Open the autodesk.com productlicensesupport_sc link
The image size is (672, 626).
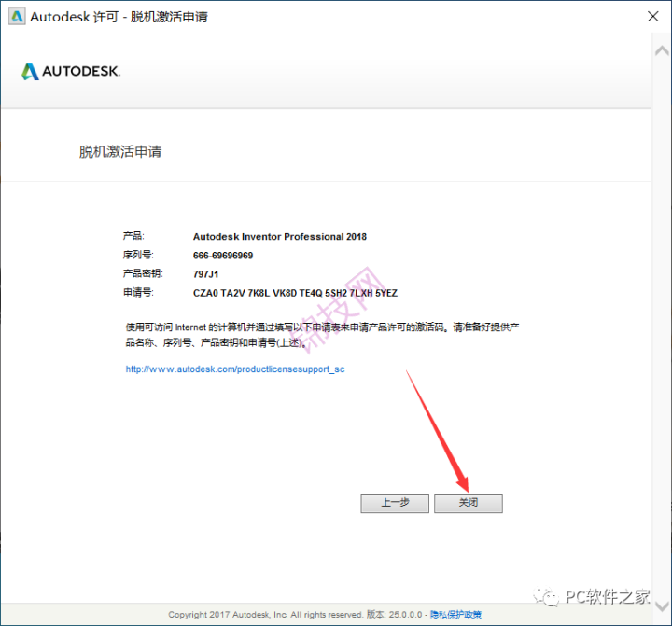235,369
